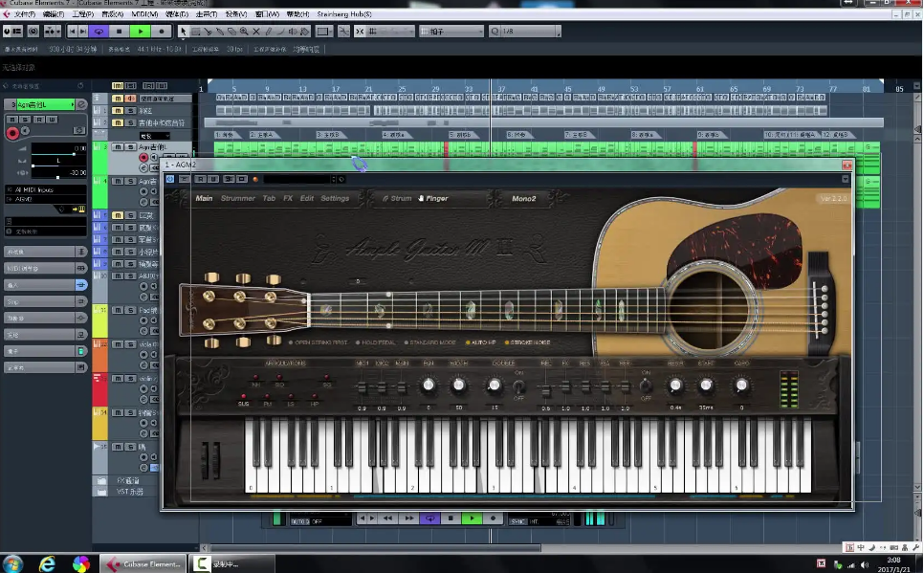Toggle Read automation R in AGM2 window

click(200, 179)
